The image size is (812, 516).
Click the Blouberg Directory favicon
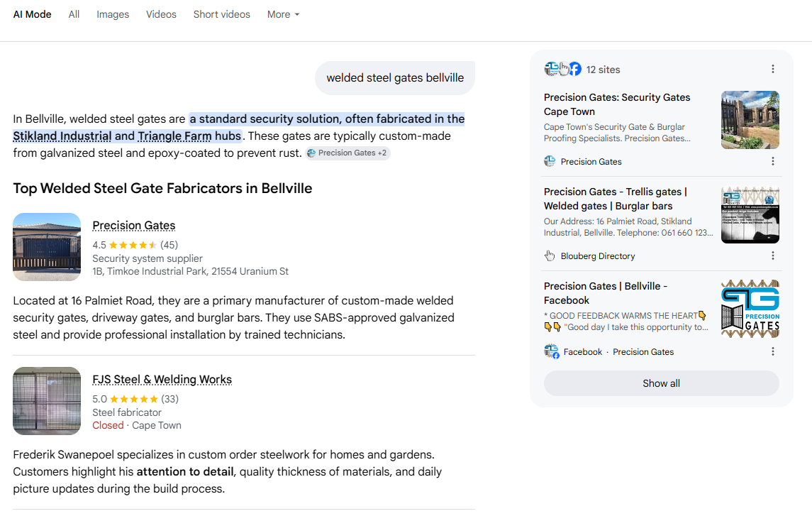(x=550, y=256)
